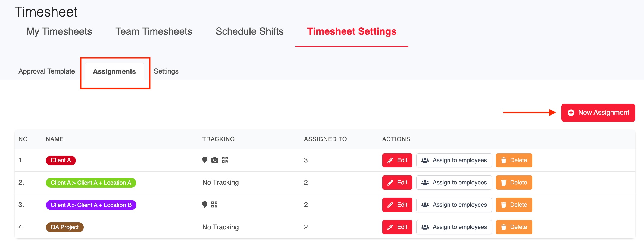Viewport: 644px width, 249px height.
Task: Click the QR code icon in Client A row
Action: (x=225, y=160)
